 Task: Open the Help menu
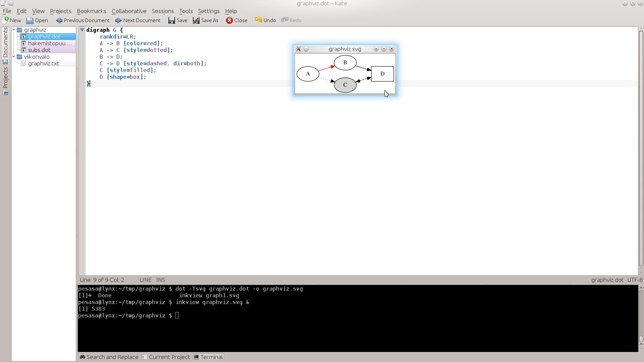pos(231,11)
